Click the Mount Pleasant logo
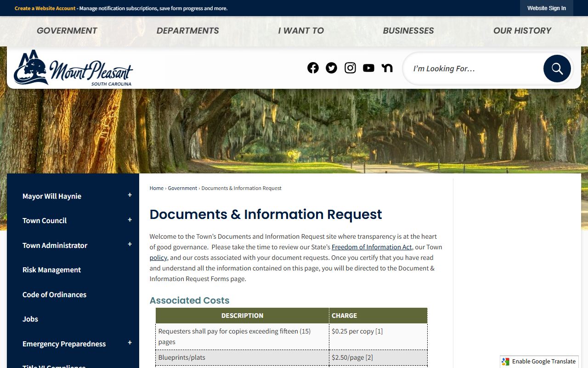 [x=73, y=68]
